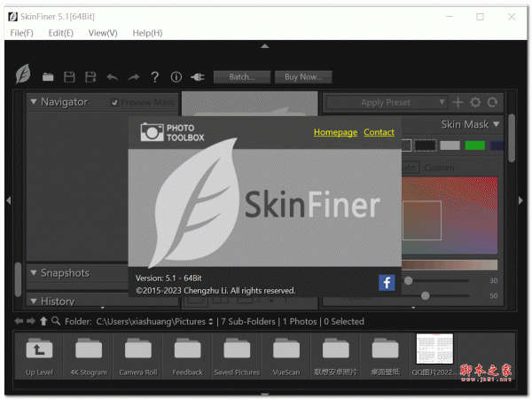This screenshot has height=400, width=532.
Task: Click the '0 Selected' status text
Action: click(x=344, y=321)
